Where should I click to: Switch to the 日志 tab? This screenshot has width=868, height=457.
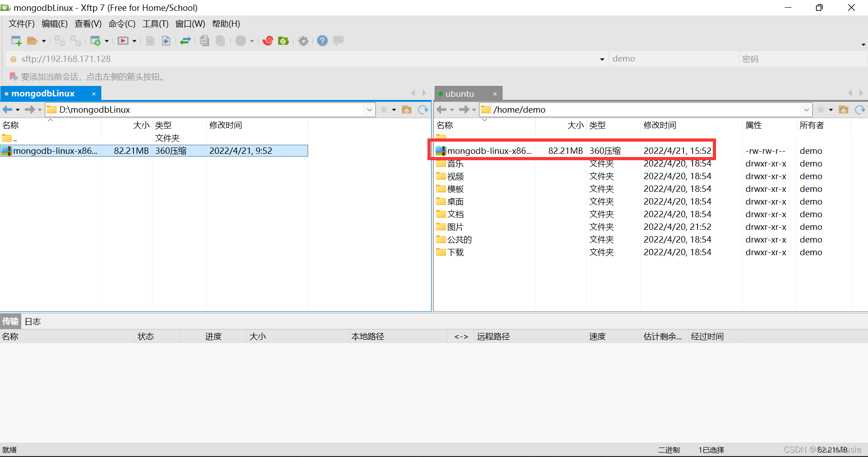[33, 321]
